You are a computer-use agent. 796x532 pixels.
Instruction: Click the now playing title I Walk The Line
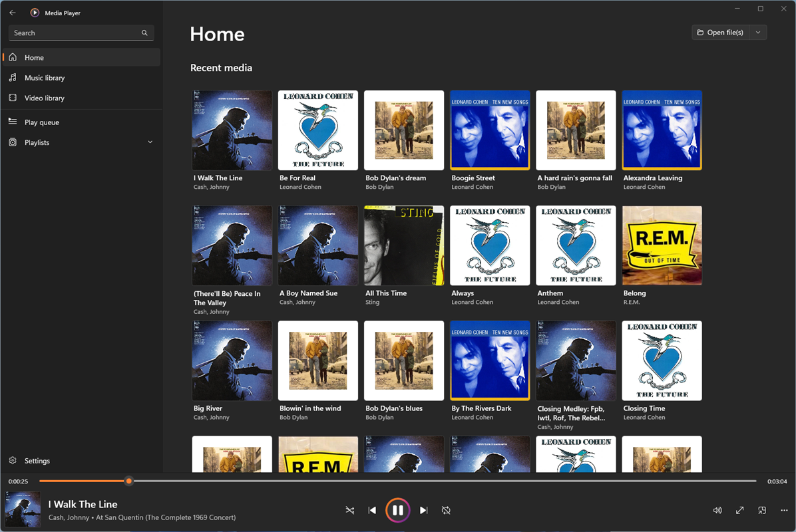pyautogui.click(x=83, y=504)
